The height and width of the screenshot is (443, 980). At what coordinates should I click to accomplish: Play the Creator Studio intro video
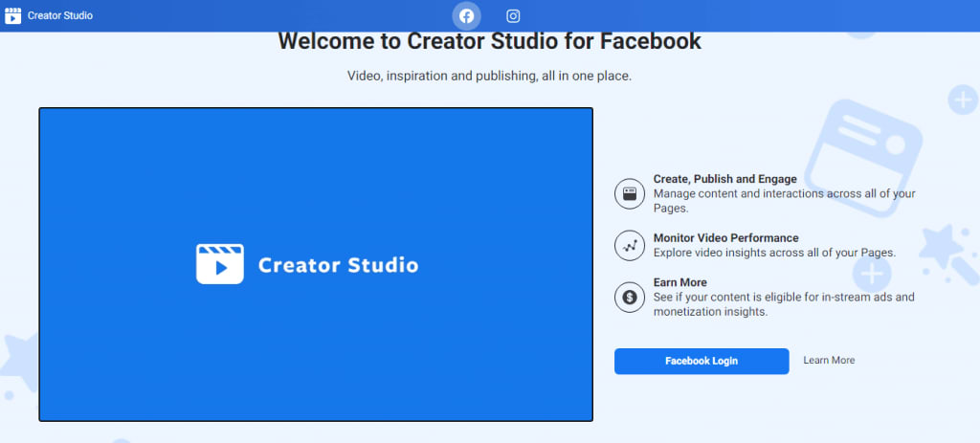[316, 264]
